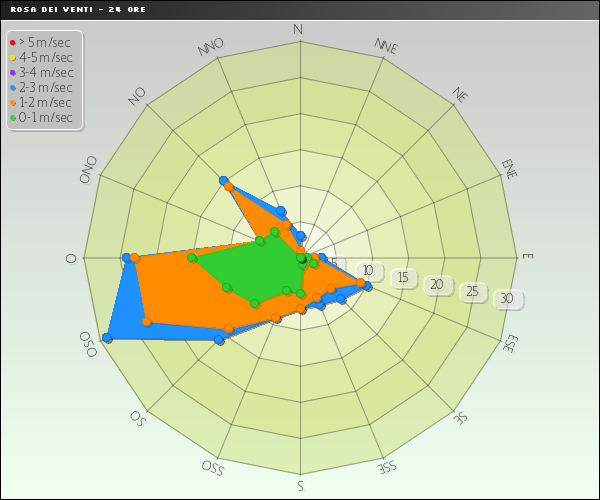The image size is (600, 500).
Task: Click the radial scale label '30'
Action: pyautogui.click(x=508, y=299)
